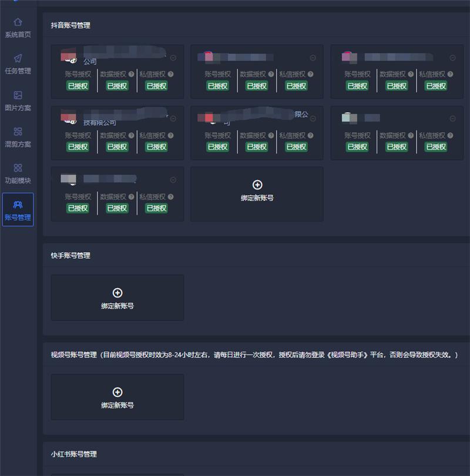Click the remove icon on the top-row right Douyin card
The width and height of the screenshot is (470, 476).
click(452, 58)
